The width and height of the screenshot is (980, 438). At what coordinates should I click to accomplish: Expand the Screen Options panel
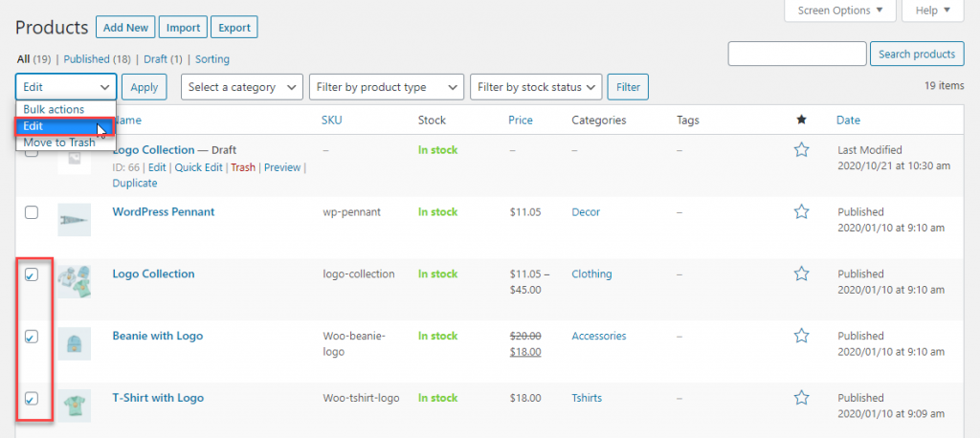(x=839, y=11)
